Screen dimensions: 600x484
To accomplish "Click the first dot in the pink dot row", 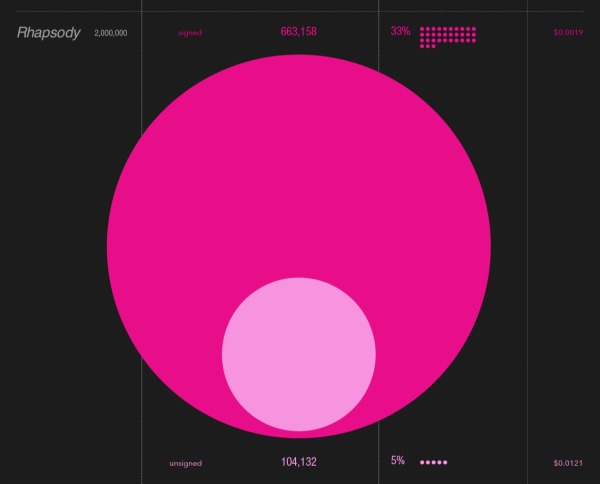I will pos(423,462).
